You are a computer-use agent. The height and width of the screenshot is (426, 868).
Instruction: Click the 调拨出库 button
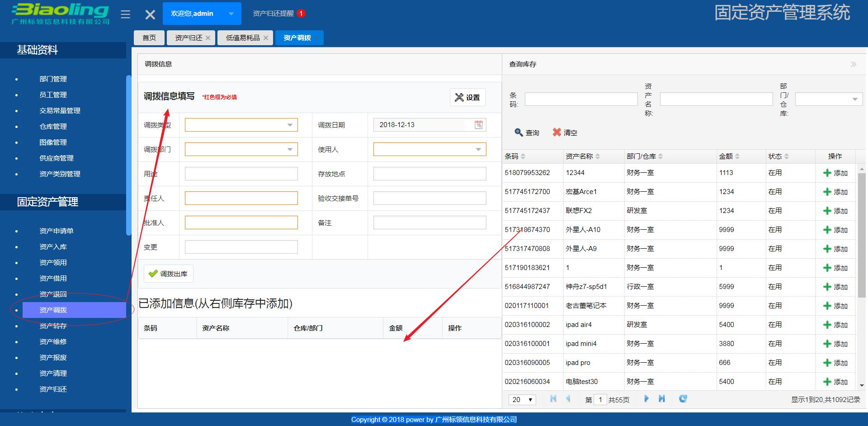pyautogui.click(x=168, y=273)
